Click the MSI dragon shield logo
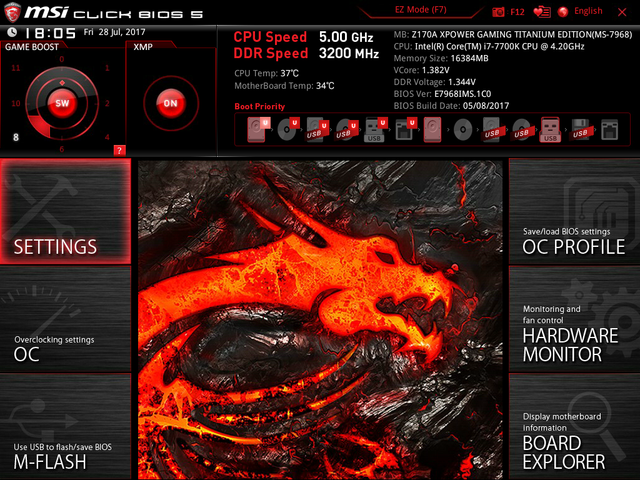Image resolution: width=640 pixels, height=480 pixels. tap(12, 12)
